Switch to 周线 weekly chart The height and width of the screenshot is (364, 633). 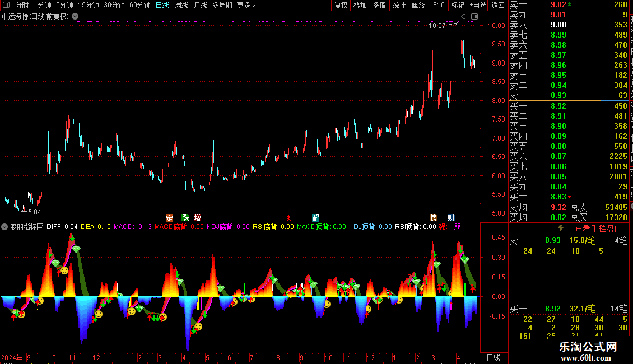tap(181, 5)
